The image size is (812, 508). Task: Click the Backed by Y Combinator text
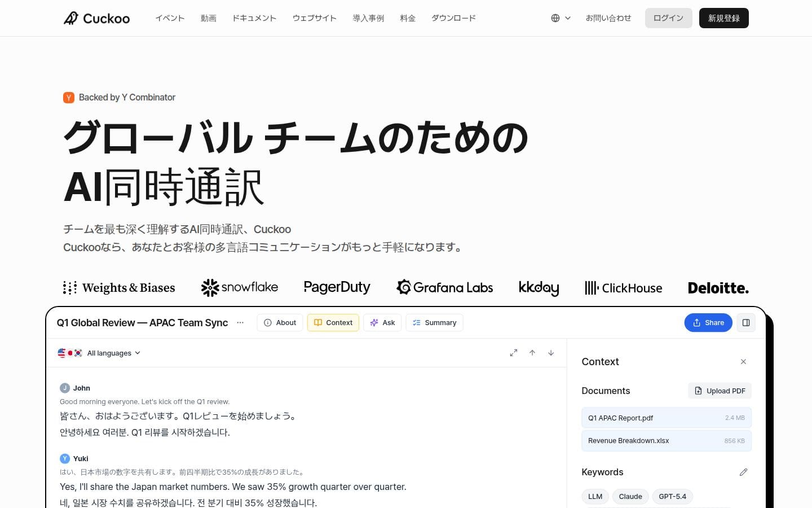pos(127,98)
